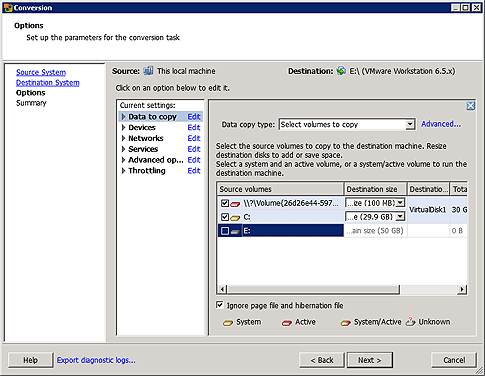Click Export diagnostic logs link
This screenshot has width=485, height=376.
coord(96,360)
